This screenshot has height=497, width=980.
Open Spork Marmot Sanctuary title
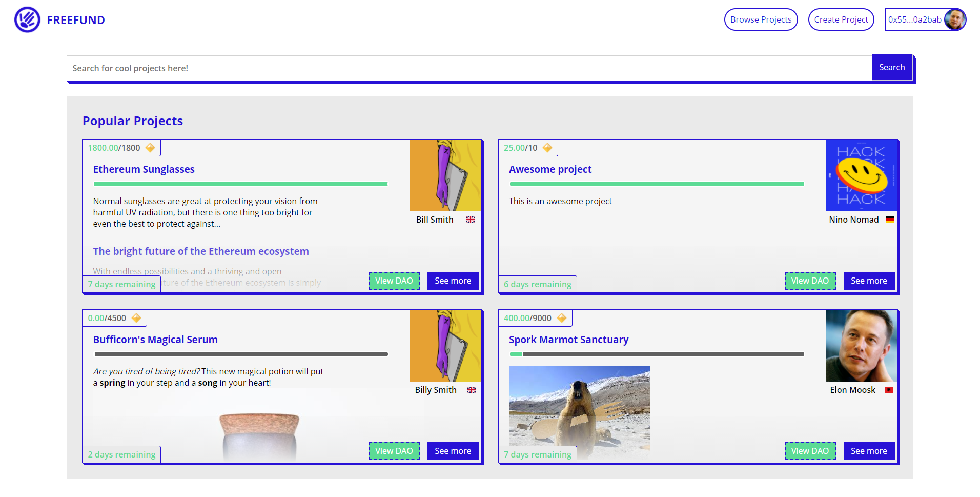(x=568, y=340)
